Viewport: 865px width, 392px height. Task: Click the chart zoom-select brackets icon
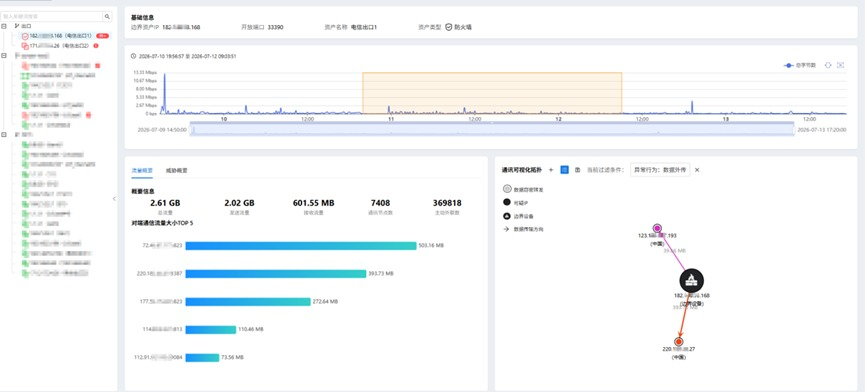click(828, 65)
